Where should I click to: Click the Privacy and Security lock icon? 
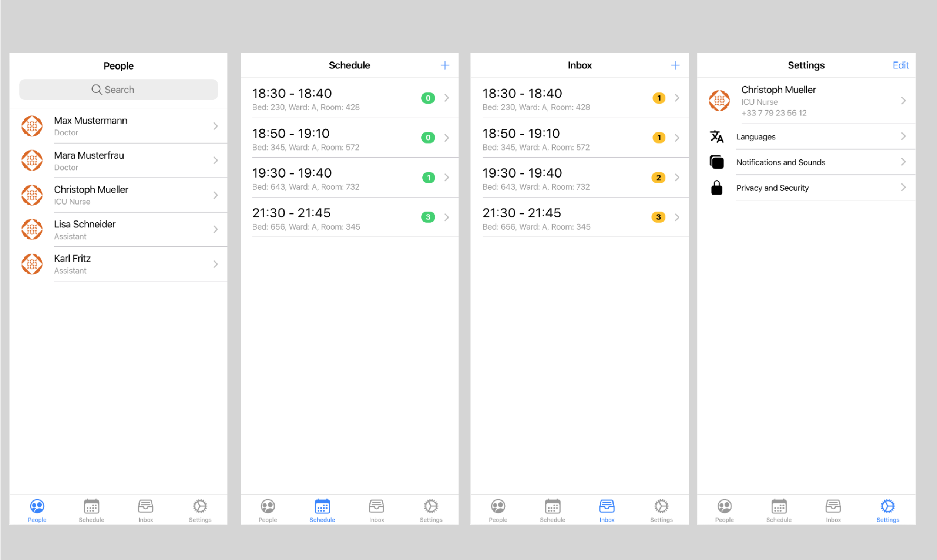716,188
